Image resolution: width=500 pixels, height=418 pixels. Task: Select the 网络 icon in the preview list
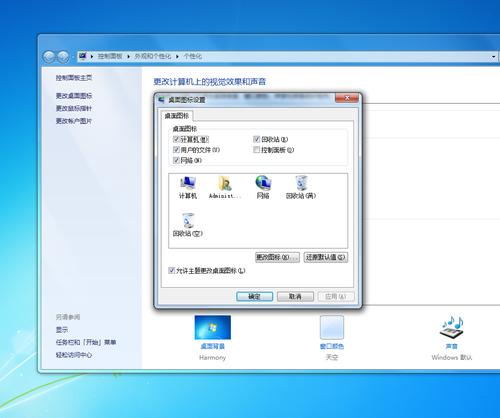263,188
